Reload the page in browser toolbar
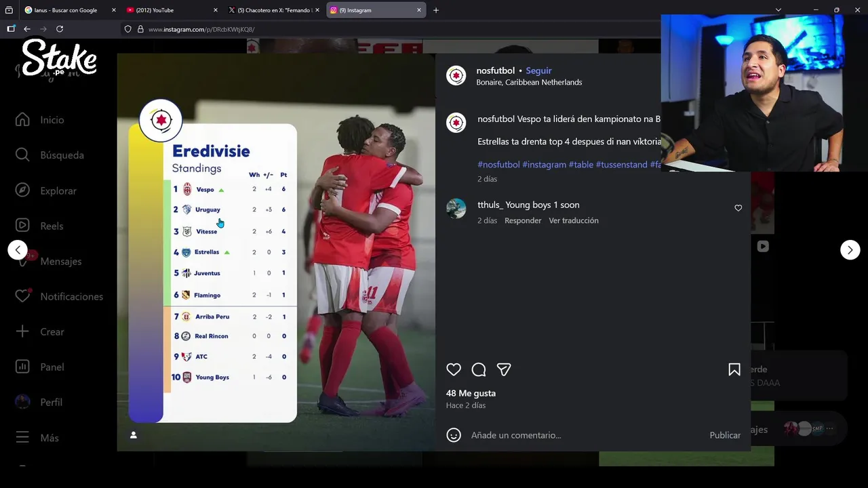Screen dimensions: 868x488 pos(60,29)
